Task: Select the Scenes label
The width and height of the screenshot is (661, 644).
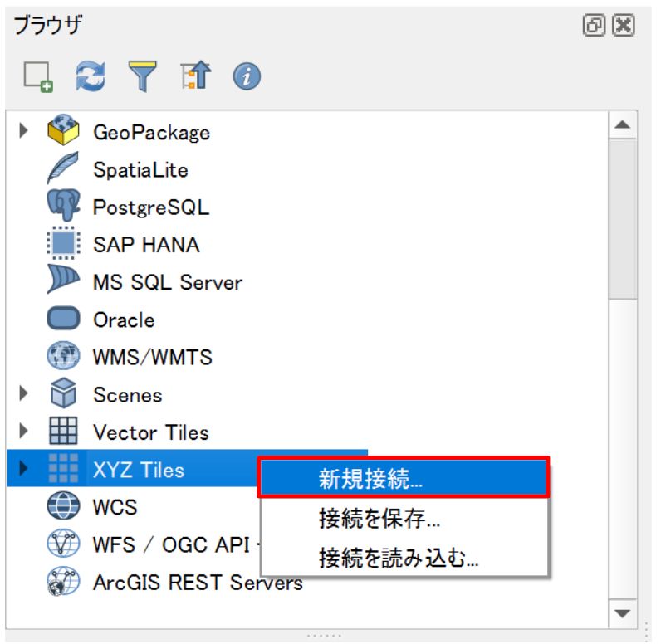Action: click(x=128, y=395)
